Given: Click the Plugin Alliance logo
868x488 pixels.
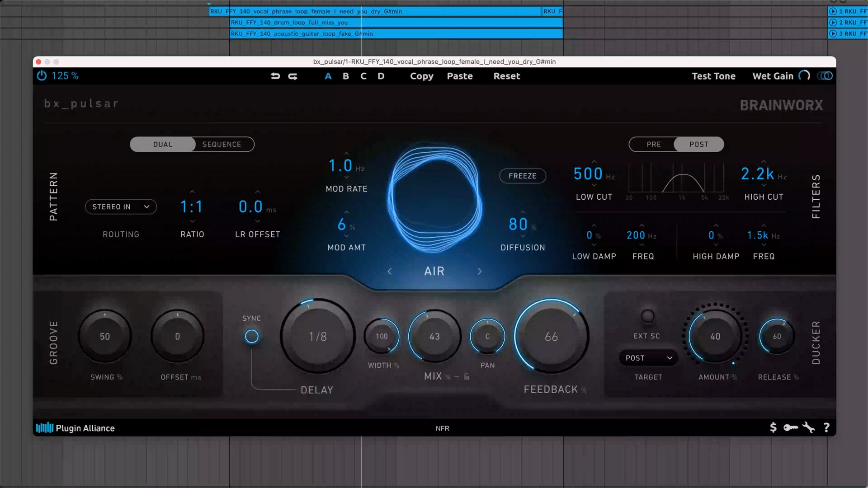Looking at the screenshot, I should (75, 428).
